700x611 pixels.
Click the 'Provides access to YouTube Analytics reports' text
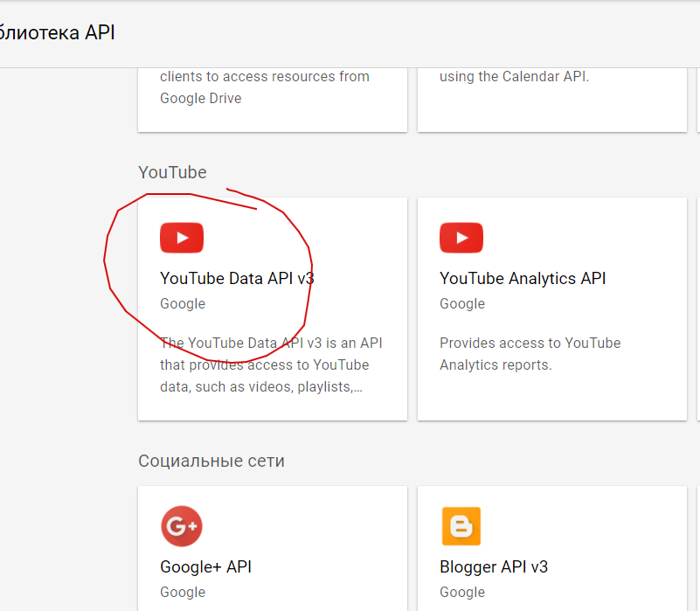tap(530, 354)
